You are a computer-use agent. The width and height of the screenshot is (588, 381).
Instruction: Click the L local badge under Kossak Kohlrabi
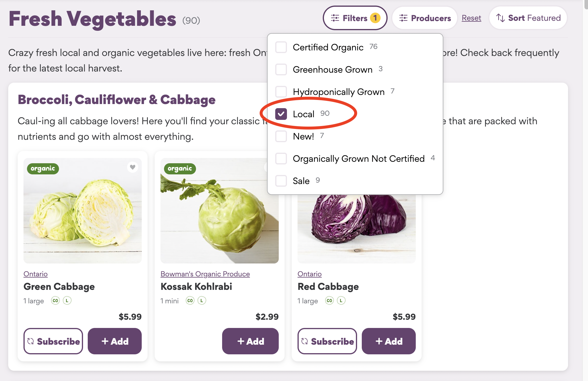pos(202,301)
